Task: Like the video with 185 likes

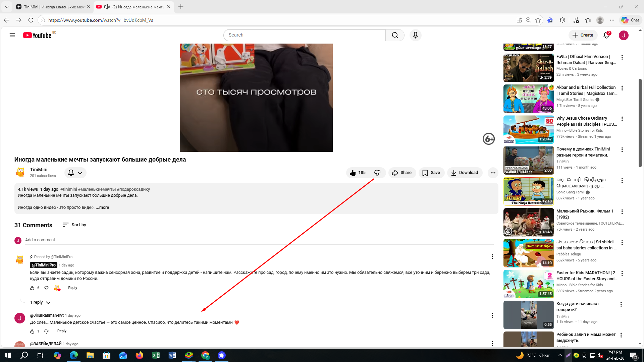Action: (x=358, y=173)
